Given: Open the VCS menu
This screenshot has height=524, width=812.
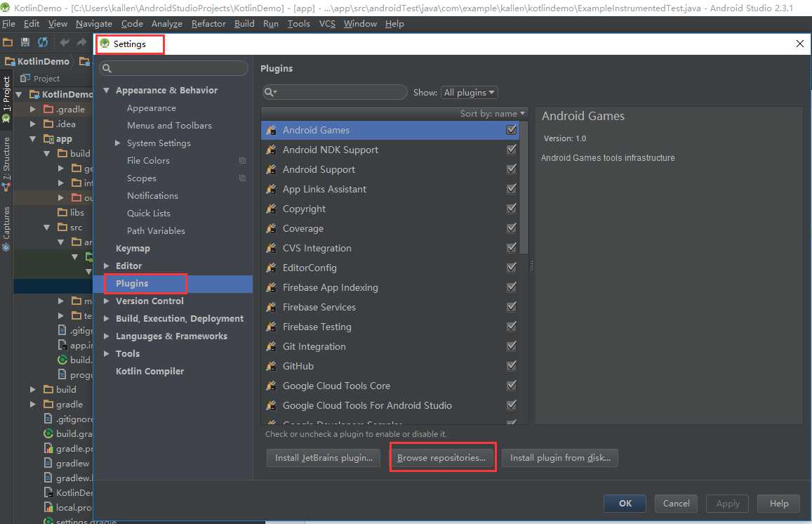Looking at the screenshot, I should 327,24.
